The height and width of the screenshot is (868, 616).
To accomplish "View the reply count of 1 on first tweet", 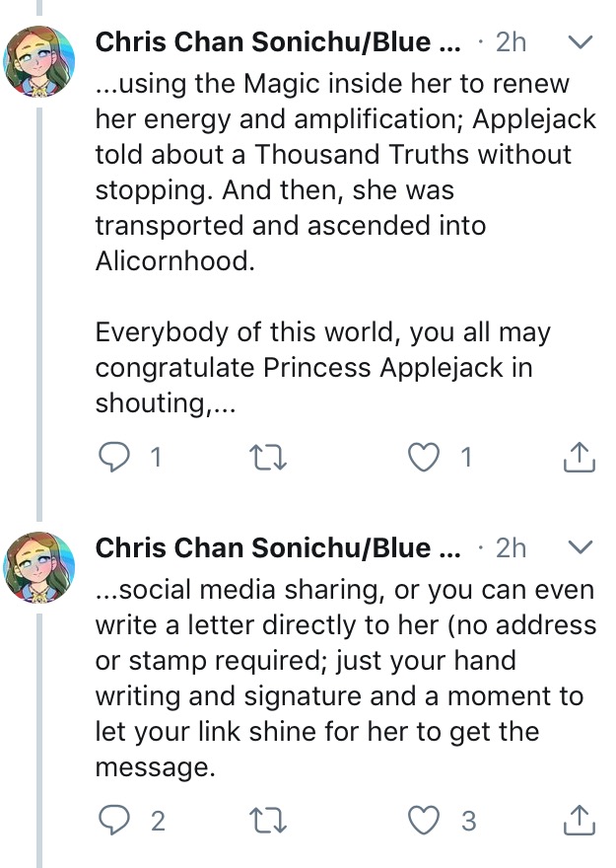I will point(156,458).
